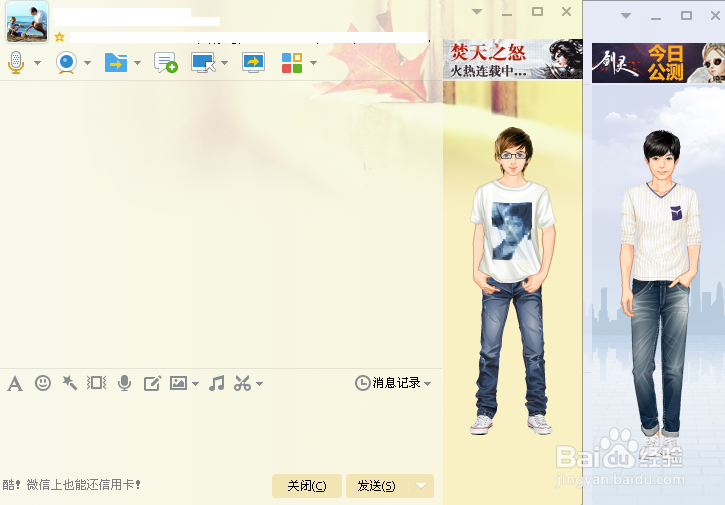Image resolution: width=725 pixels, height=505 pixels.
Task: Maximize the right background window
Action: tap(687, 16)
